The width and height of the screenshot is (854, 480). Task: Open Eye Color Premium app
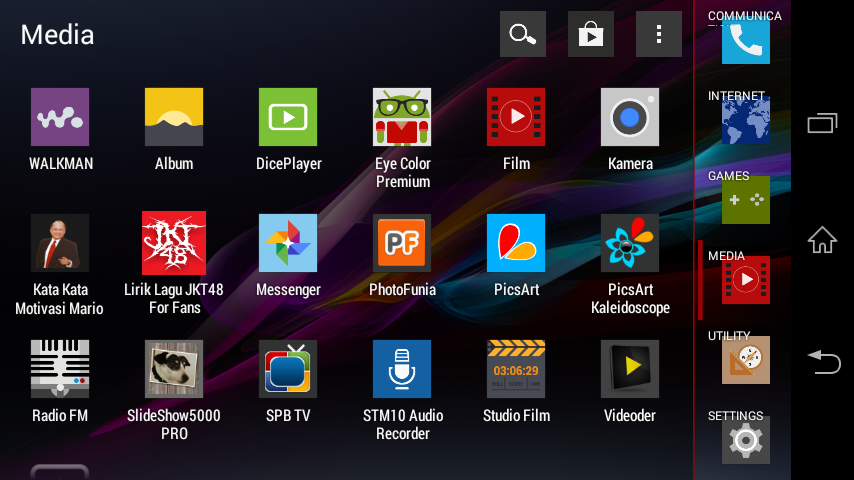[402, 117]
